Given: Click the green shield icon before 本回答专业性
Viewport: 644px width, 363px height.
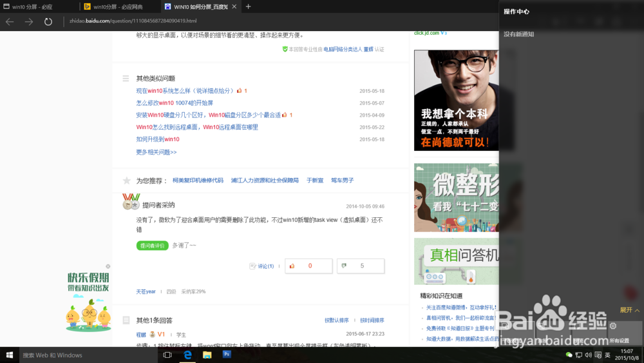Looking at the screenshot, I should tap(285, 50).
